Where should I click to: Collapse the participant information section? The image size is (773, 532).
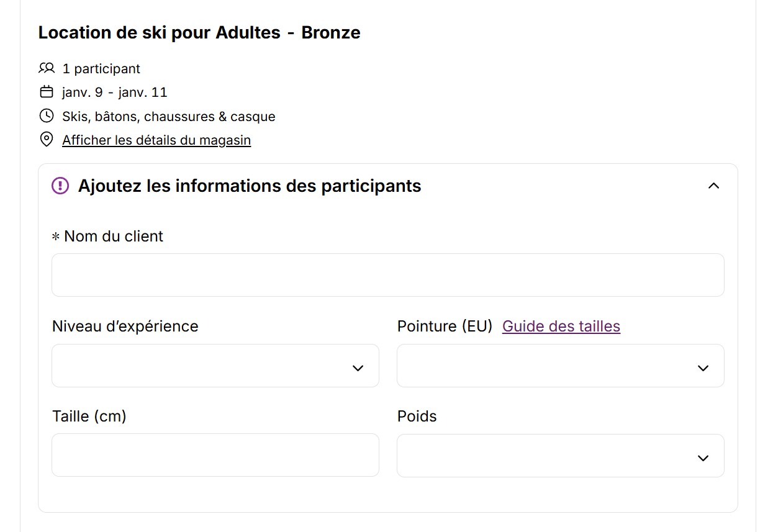tap(714, 186)
